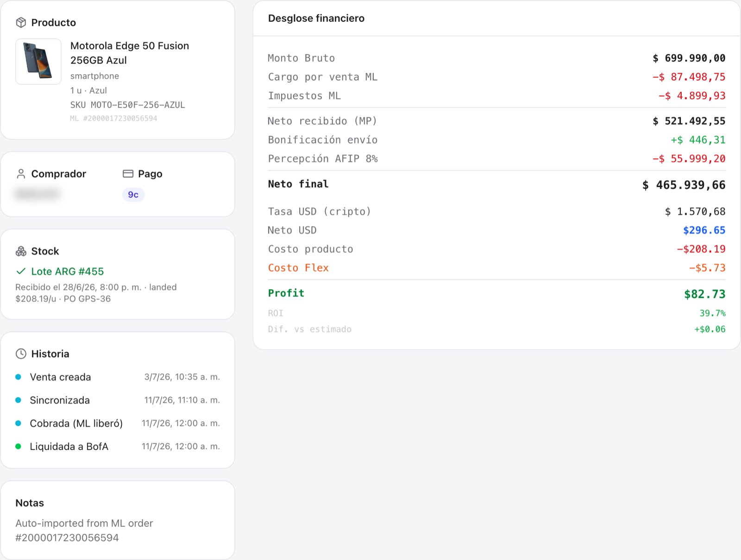Click the smartphone category label
This screenshot has height=560, width=741.
point(94,76)
